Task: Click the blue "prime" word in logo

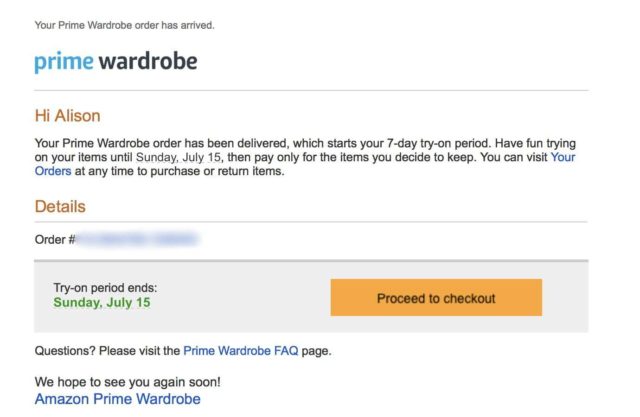Action: click(64, 62)
